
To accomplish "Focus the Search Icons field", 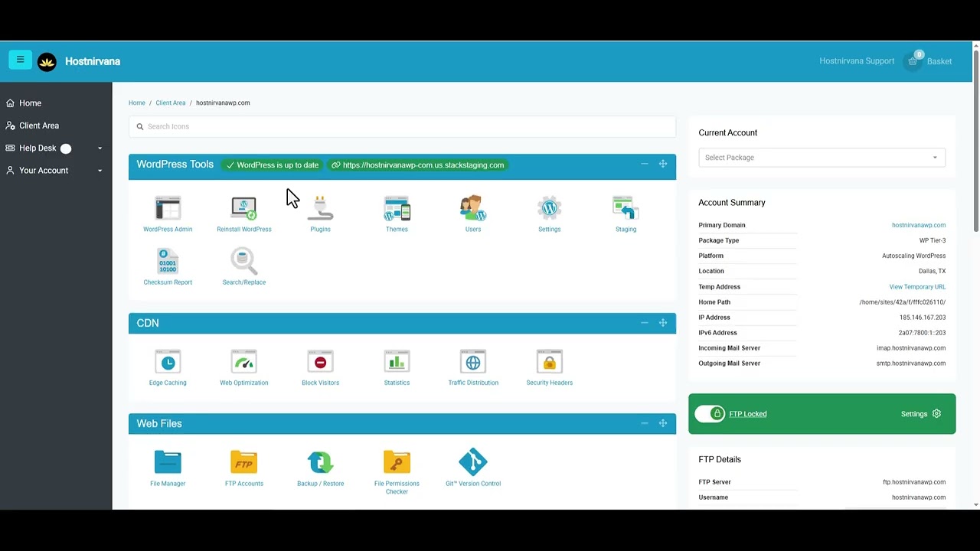I will click(402, 126).
